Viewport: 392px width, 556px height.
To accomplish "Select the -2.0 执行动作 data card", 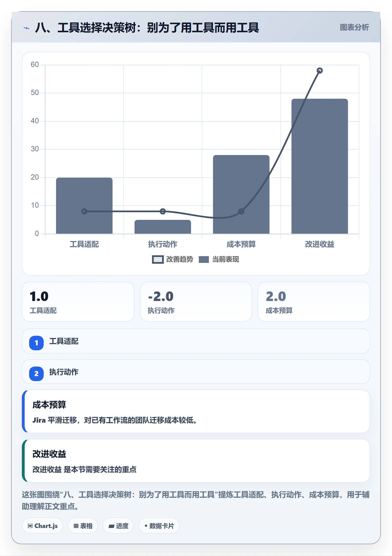I will [x=196, y=302].
